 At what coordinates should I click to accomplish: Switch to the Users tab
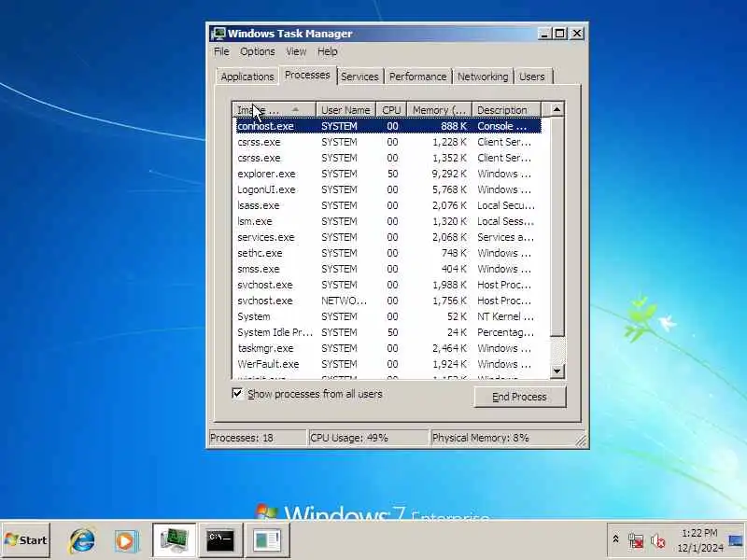[x=532, y=77]
